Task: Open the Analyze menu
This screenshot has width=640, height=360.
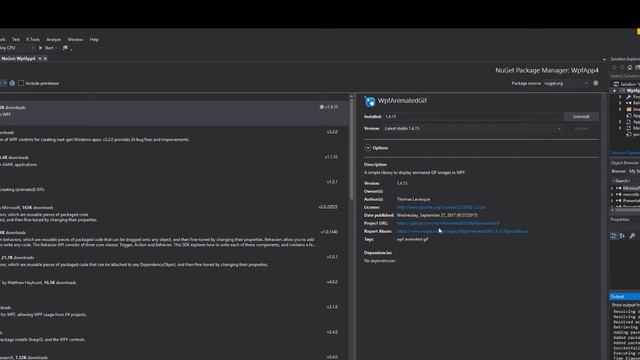Action: coord(53,40)
